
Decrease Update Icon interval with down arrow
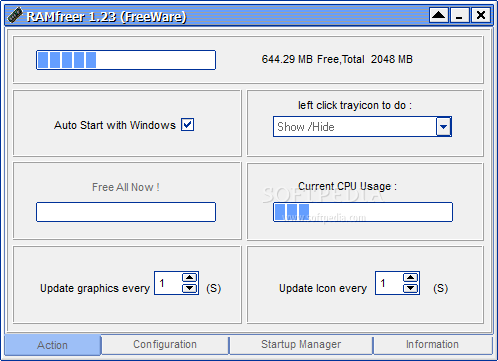(410, 288)
